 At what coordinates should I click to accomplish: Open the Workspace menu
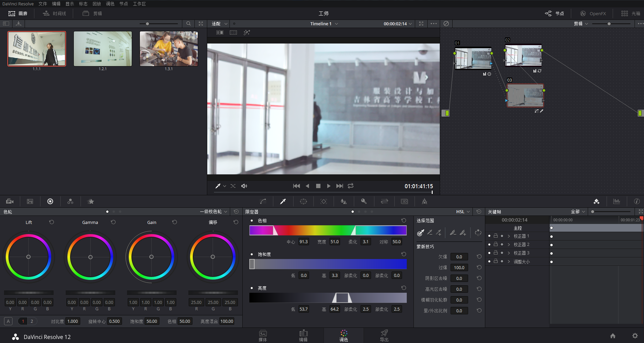(140, 4)
